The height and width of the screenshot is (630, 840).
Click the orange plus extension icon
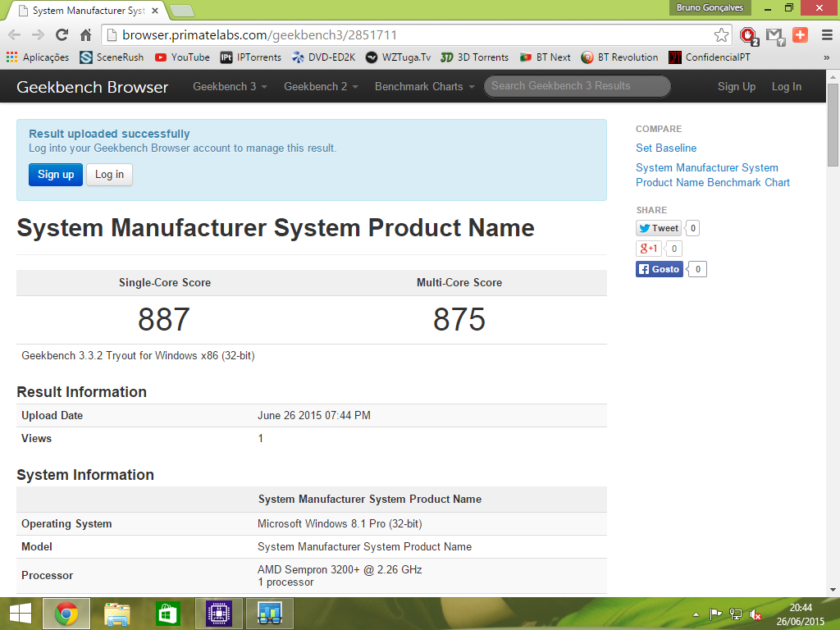[801, 34]
